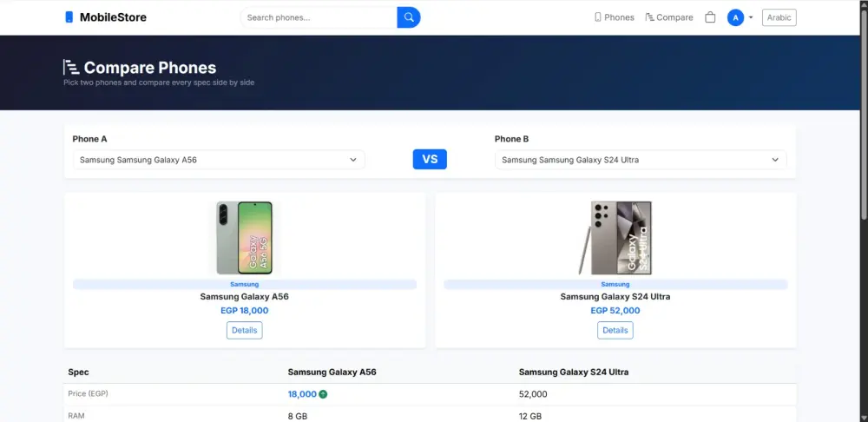
Task: Click the Samsung Galaxy A56 card title
Action: coord(244,297)
